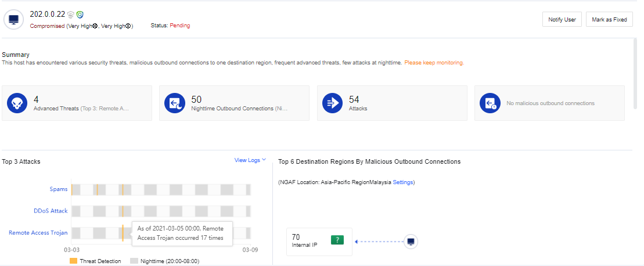Open the DDoS Attack link
Viewport: 644px width, 266px height.
tap(51, 211)
